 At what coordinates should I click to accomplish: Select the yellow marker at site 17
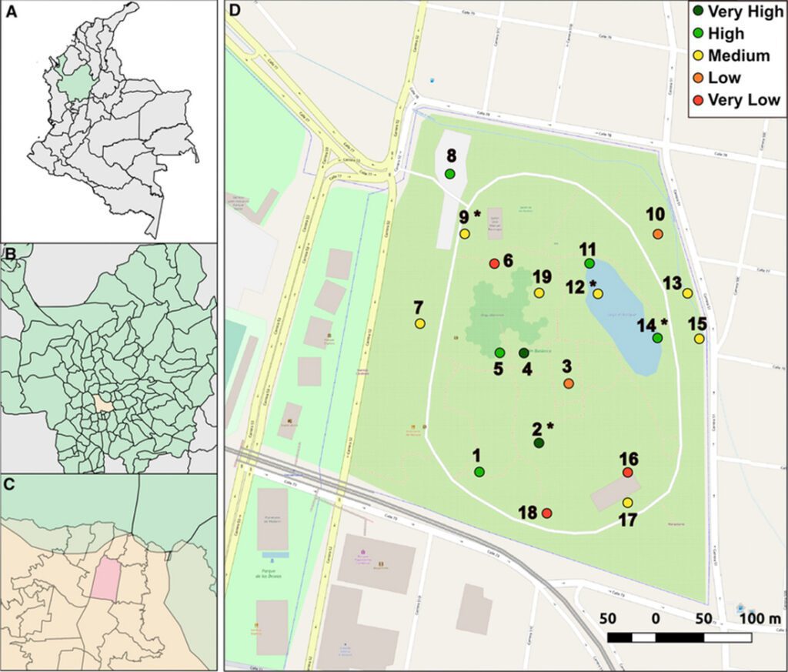(x=627, y=503)
